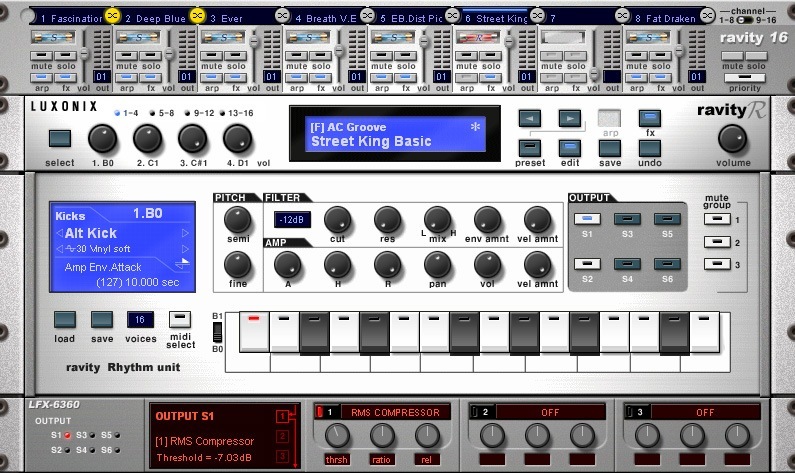Click the left arrow beside 30 Vinyl soft
Viewport: 795px width, 473px height.
pos(59,249)
